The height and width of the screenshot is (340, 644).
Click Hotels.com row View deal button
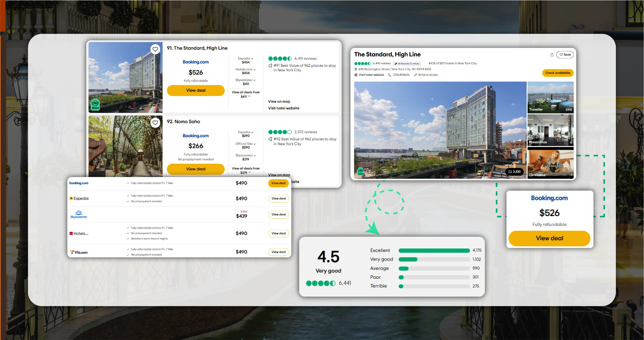tap(278, 233)
